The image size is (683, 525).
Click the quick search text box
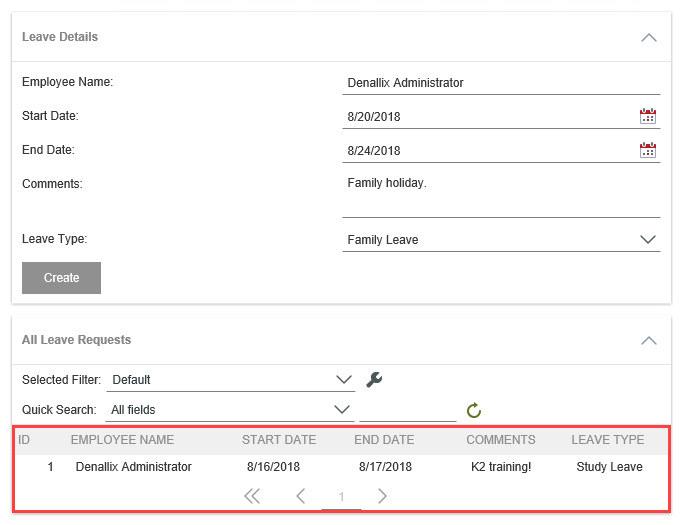pyautogui.click(x=407, y=410)
